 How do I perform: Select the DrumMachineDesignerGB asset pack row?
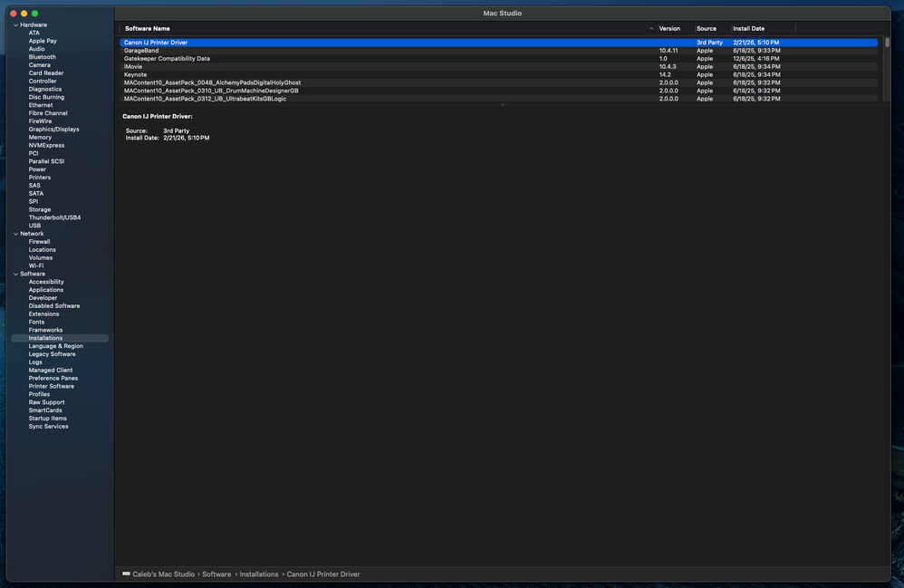click(x=498, y=92)
